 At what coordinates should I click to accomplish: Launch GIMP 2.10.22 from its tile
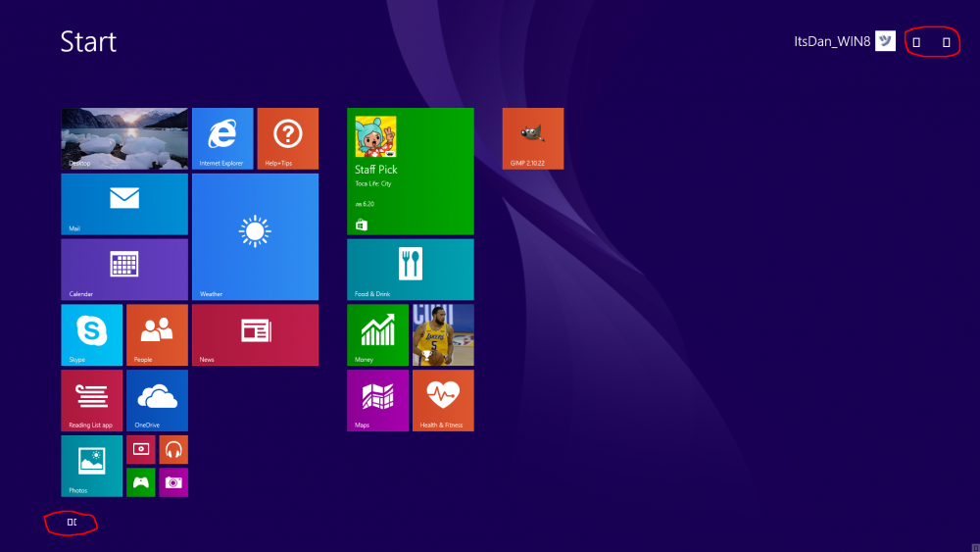(x=532, y=138)
